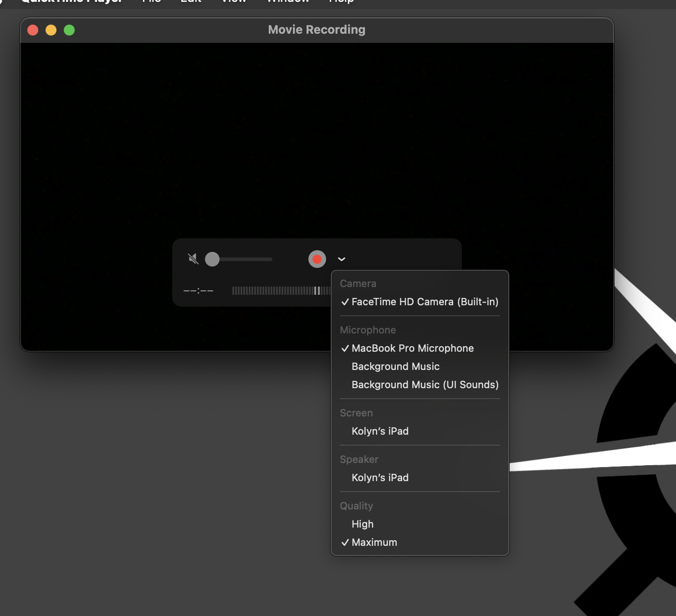Image resolution: width=676 pixels, height=616 pixels.
Task: Select Kolyn's iPad under Speaker
Action: [380, 477]
